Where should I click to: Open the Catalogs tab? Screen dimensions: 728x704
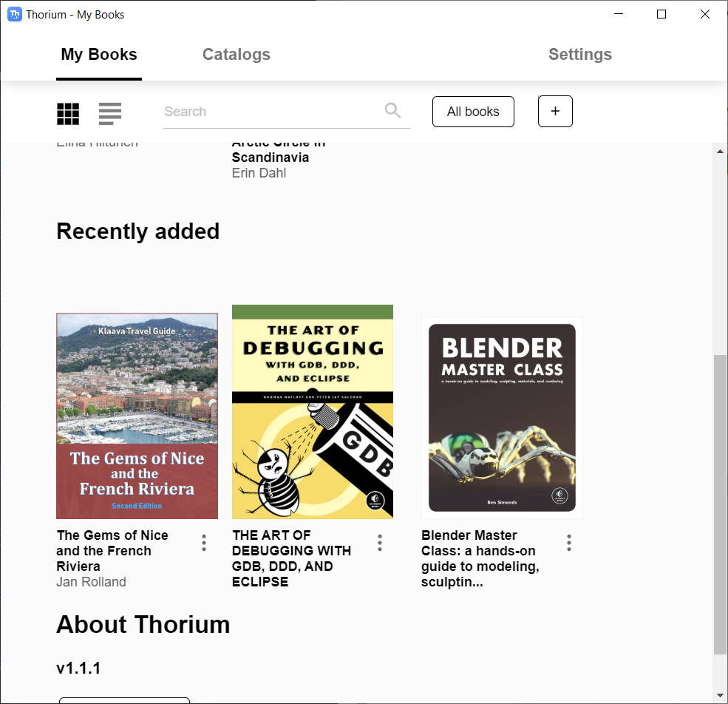pyautogui.click(x=236, y=55)
